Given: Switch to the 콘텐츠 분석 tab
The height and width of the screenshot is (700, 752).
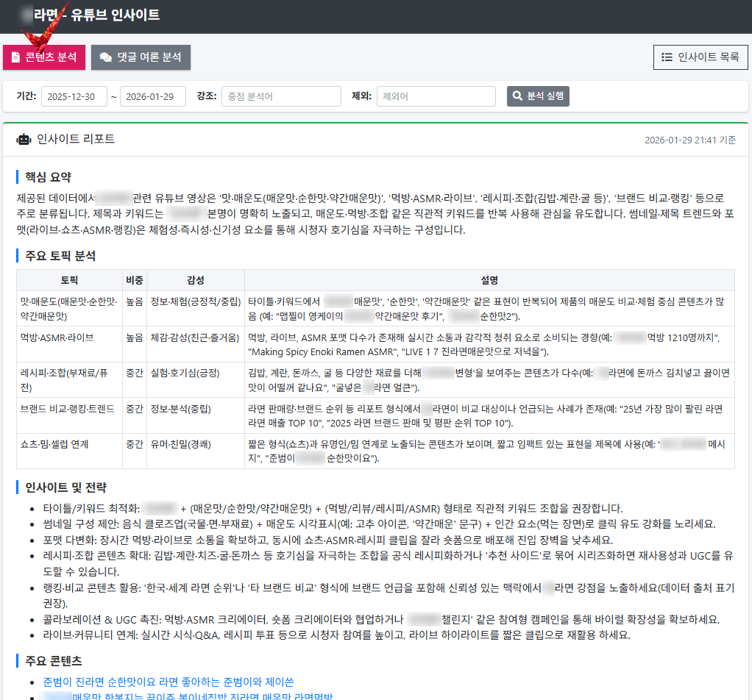Looking at the screenshot, I should (x=44, y=57).
